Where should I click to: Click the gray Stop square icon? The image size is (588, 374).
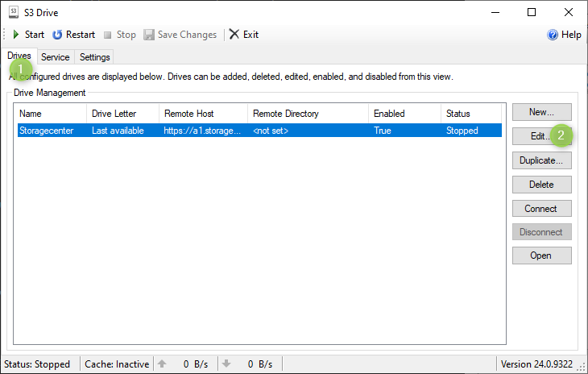coord(108,35)
